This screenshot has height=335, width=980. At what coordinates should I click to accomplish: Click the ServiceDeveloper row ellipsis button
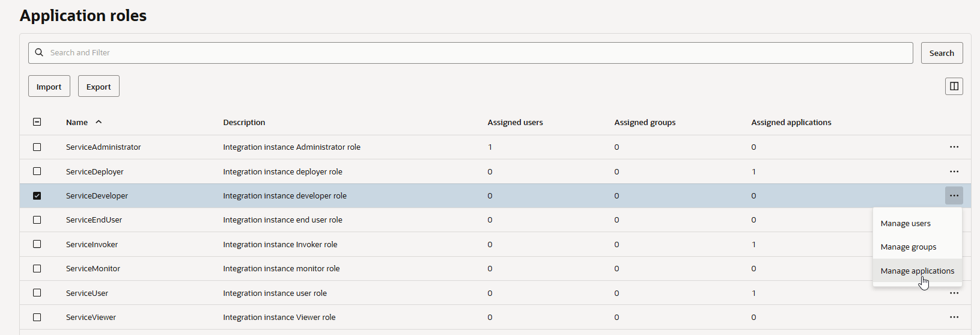pyautogui.click(x=954, y=195)
